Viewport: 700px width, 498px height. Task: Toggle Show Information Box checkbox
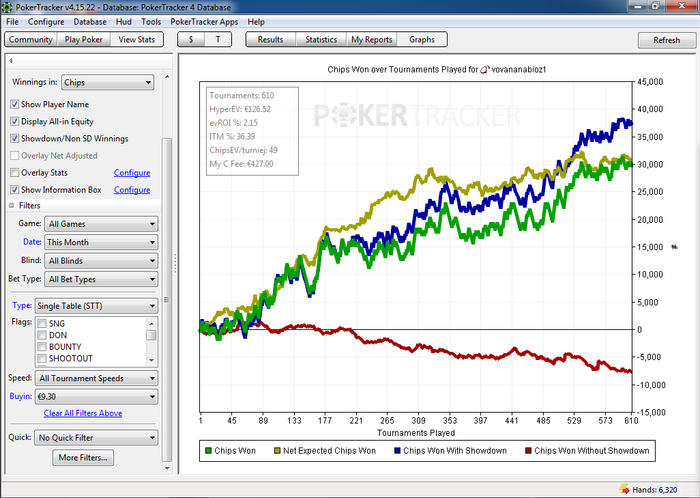tap(15, 190)
